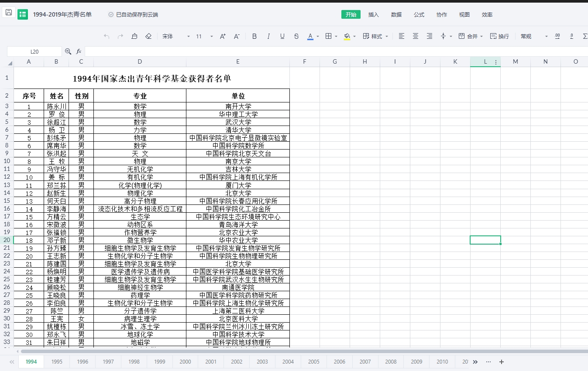Open column L header options menu
The width and height of the screenshot is (588, 371).
tap(496, 62)
